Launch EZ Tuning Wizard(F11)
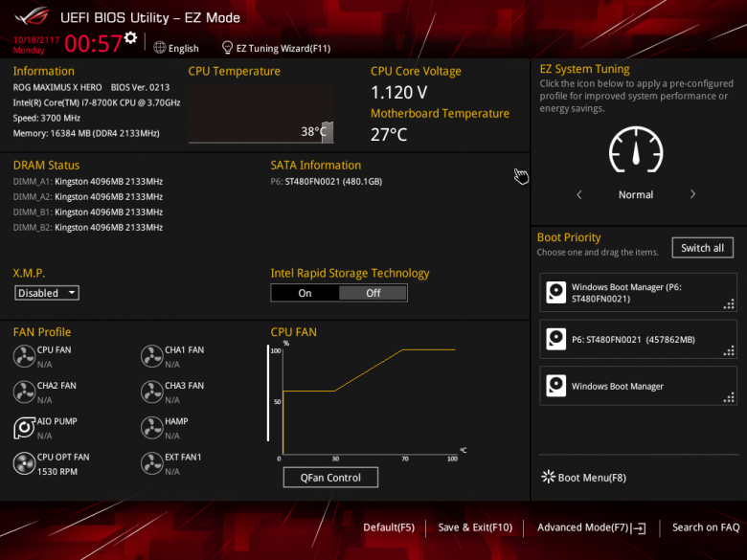This screenshot has width=747, height=560. click(283, 48)
